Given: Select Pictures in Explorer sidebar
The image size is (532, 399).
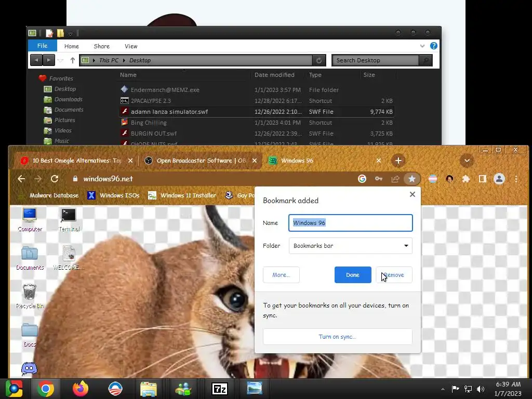Looking at the screenshot, I should (60, 120).
